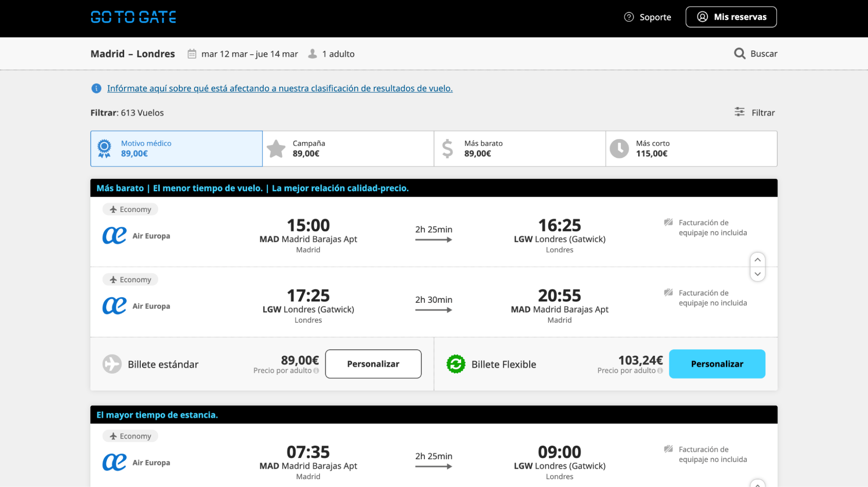Click the Buscar label

pos(764,53)
